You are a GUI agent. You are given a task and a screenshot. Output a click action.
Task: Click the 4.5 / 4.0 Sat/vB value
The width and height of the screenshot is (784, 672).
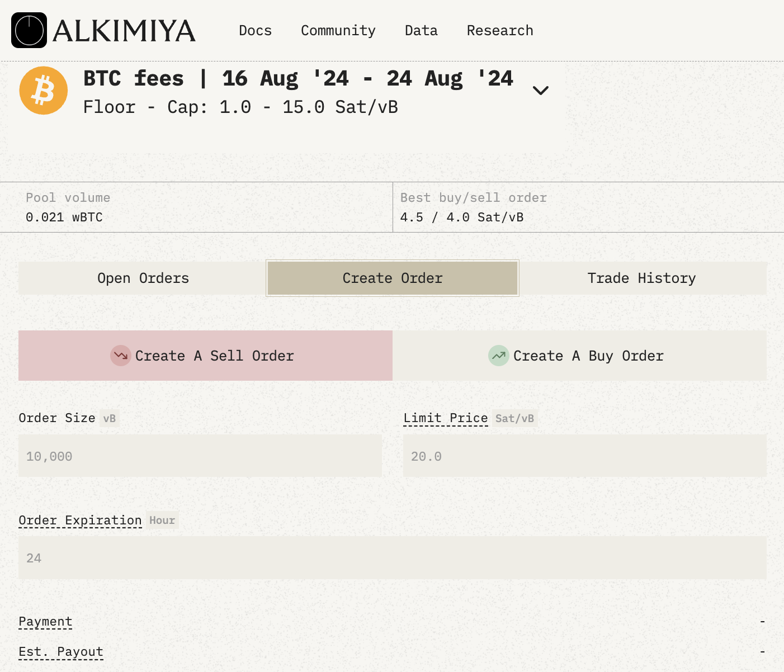(462, 217)
